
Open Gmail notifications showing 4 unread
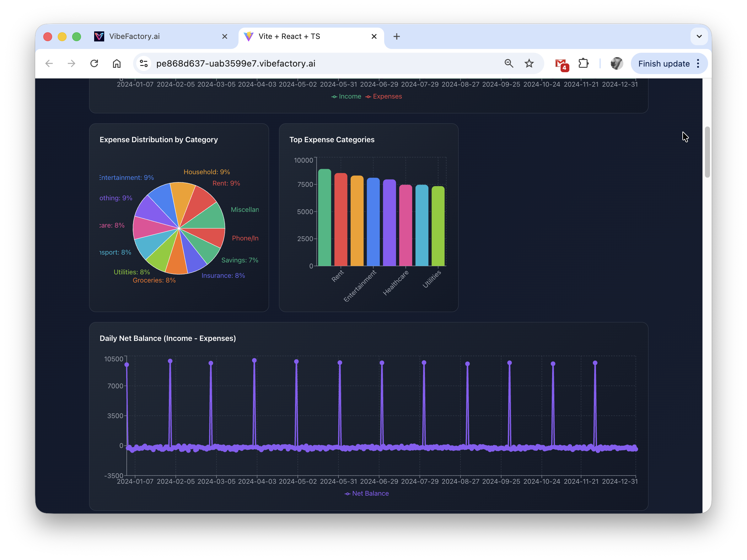561,63
